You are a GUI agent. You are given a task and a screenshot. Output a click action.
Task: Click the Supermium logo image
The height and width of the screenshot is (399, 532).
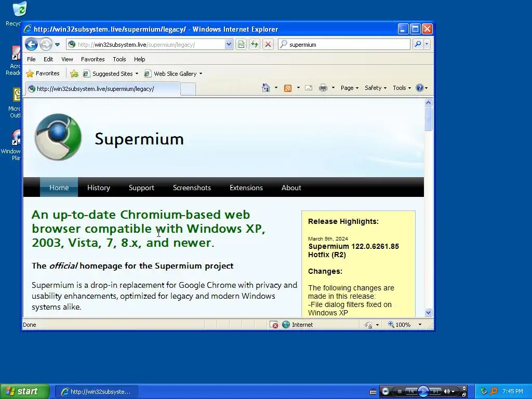click(58, 137)
